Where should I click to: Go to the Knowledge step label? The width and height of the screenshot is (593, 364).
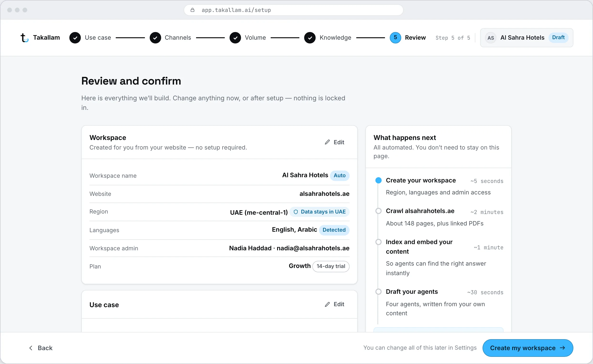click(x=335, y=38)
